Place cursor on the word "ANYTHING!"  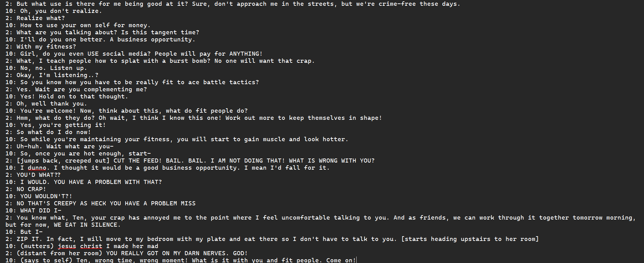(x=246, y=54)
